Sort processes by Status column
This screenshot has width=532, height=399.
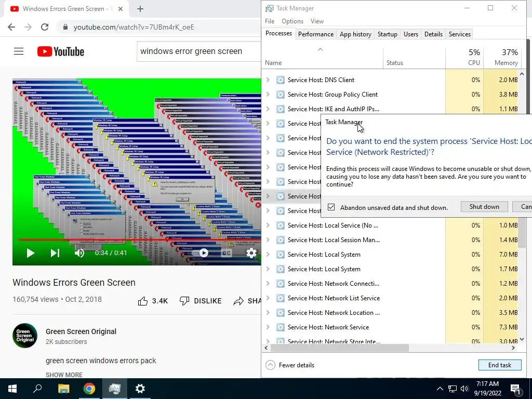[x=414, y=58]
